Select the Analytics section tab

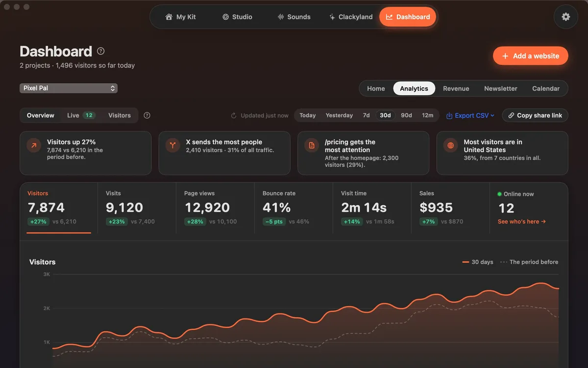[x=414, y=88]
